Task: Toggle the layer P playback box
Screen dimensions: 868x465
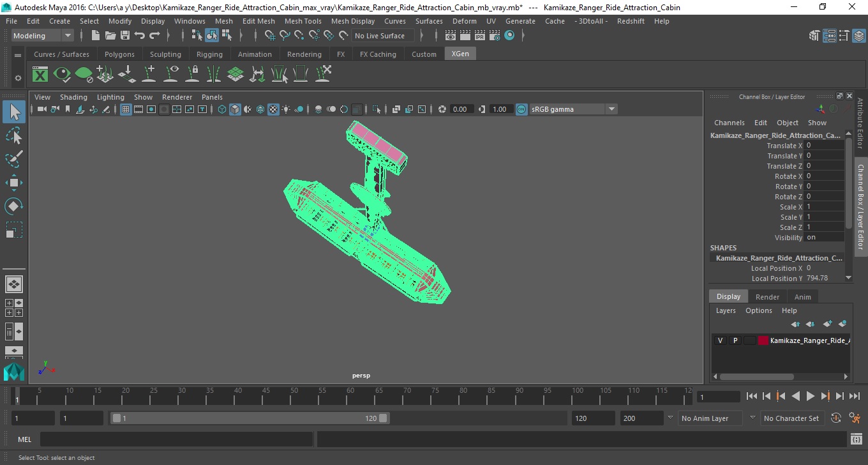Action: [735, 340]
